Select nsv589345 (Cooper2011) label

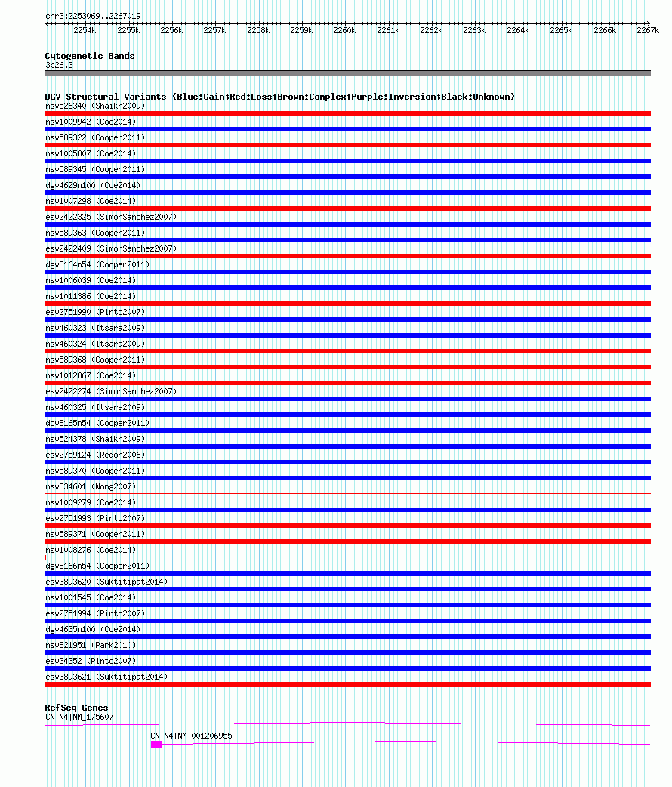pos(95,170)
